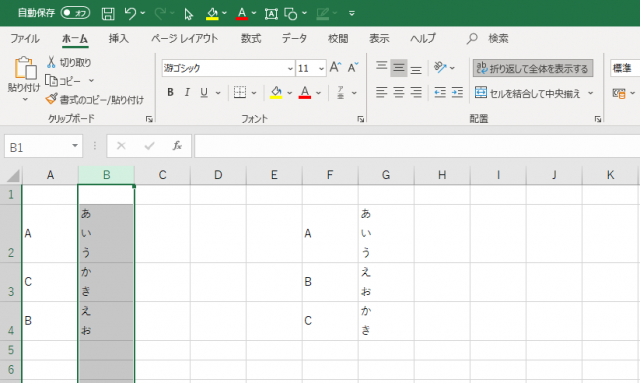The height and width of the screenshot is (383, 640).
Task: Click the select objects pointer icon
Action: [188, 14]
